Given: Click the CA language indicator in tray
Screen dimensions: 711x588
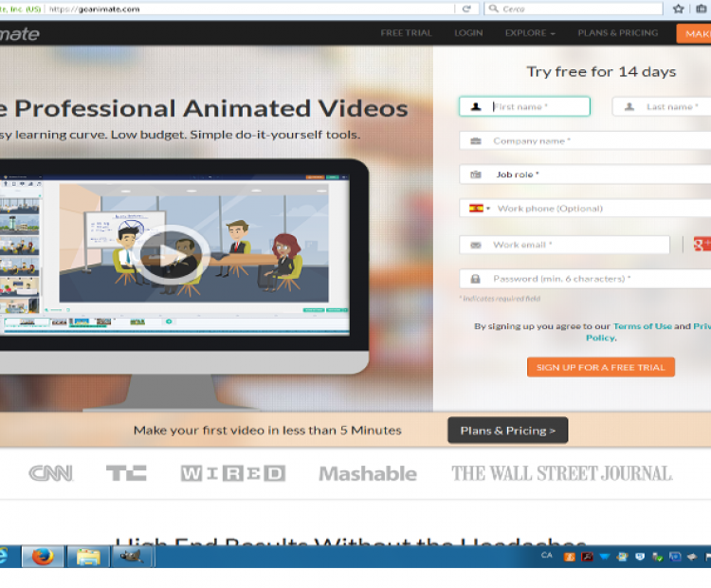Looking at the screenshot, I should 546,556.
